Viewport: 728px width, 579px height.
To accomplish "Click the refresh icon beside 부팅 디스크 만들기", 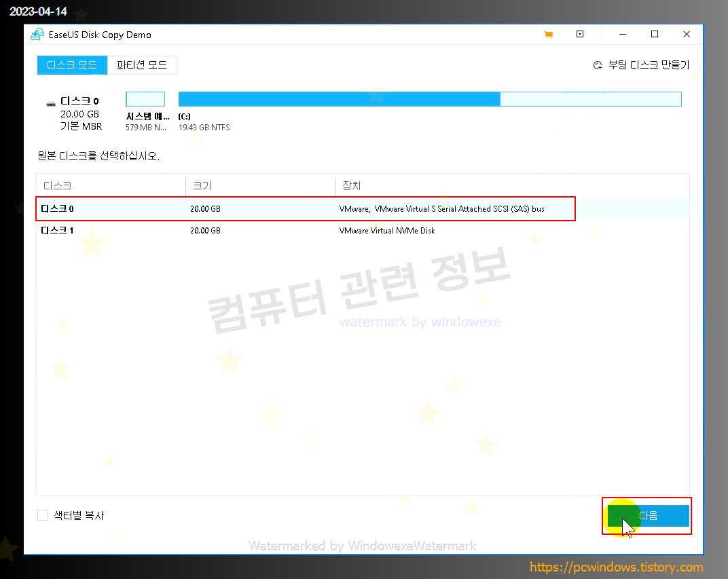I will [x=598, y=65].
